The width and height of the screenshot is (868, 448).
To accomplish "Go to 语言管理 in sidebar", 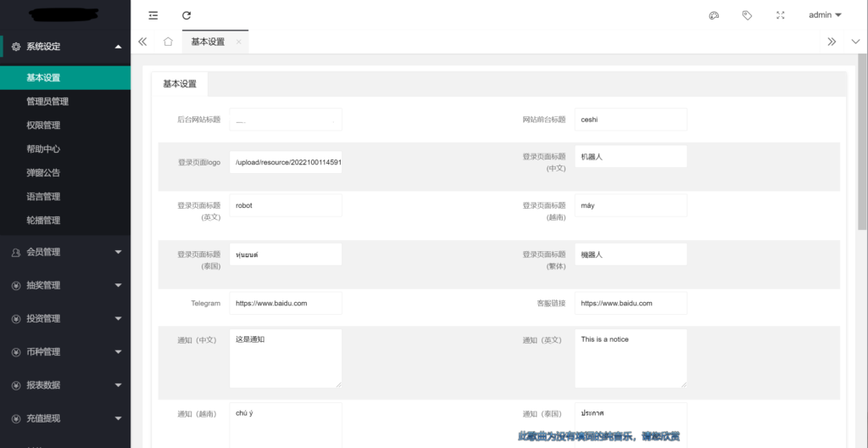I will tap(43, 197).
